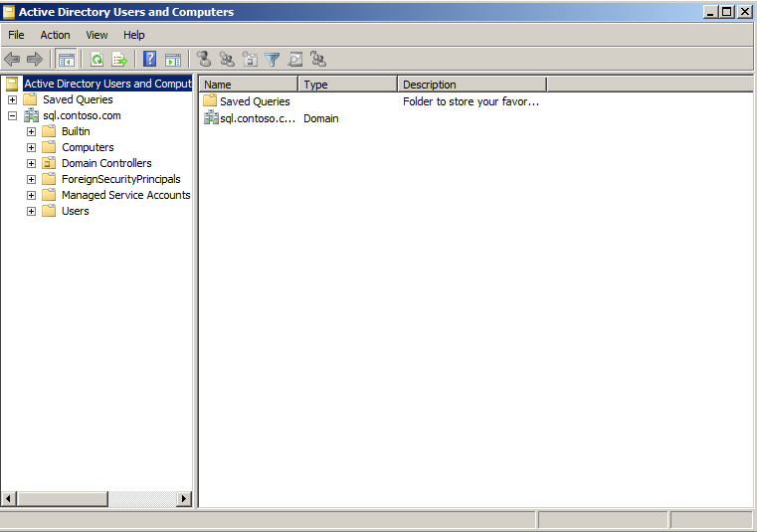Sort list by the Type column header

tap(348, 85)
